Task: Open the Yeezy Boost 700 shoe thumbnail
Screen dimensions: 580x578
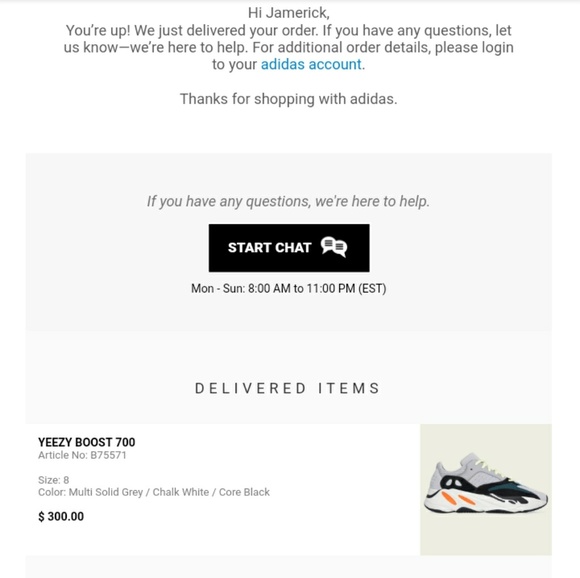Action: 486,489
